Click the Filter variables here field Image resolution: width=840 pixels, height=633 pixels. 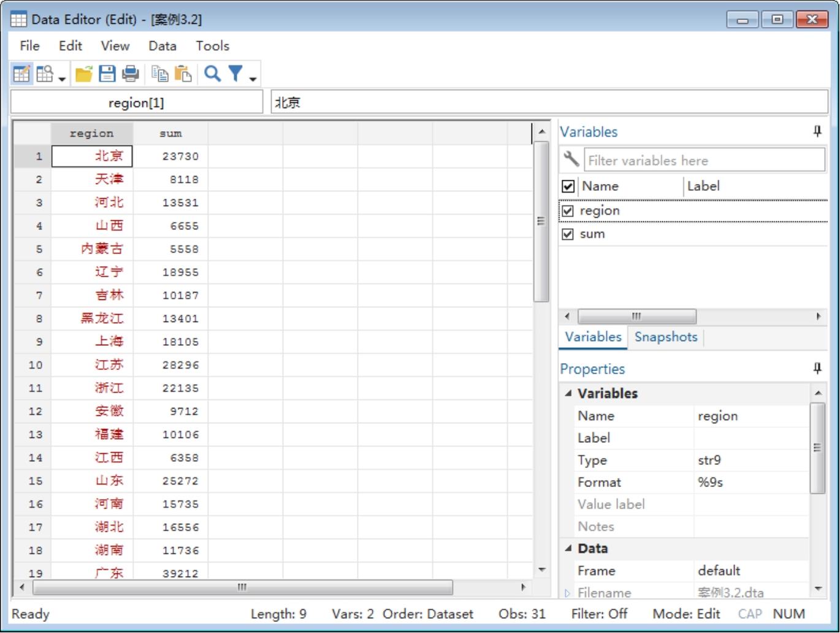[704, 161]
